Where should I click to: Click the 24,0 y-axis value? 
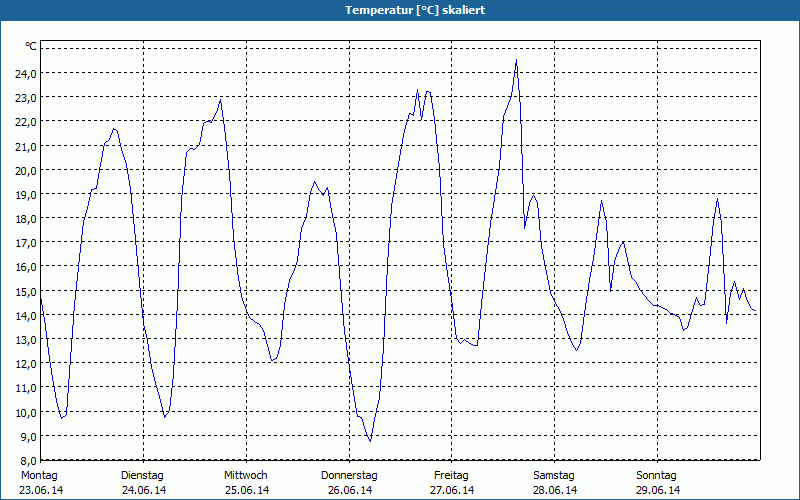pos(26,73)
